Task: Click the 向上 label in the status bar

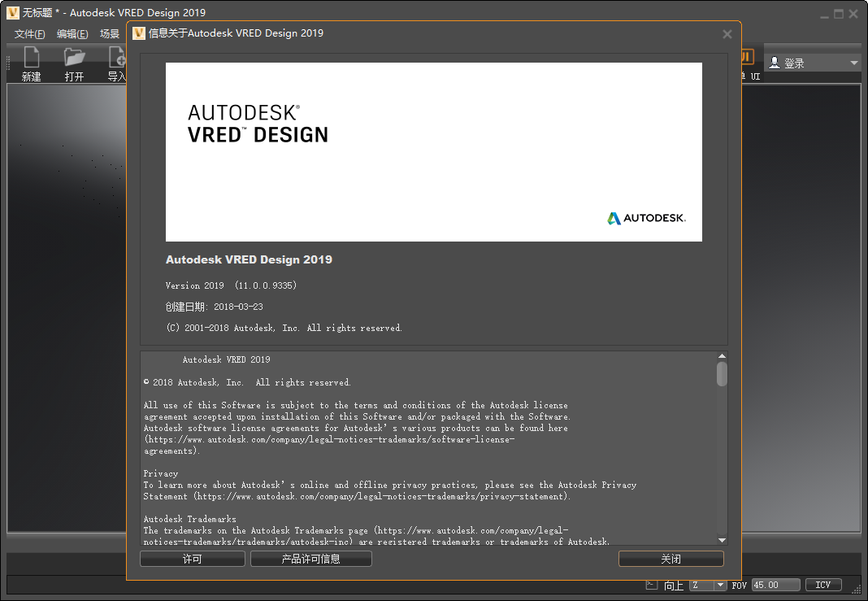Action: point(674,585)
